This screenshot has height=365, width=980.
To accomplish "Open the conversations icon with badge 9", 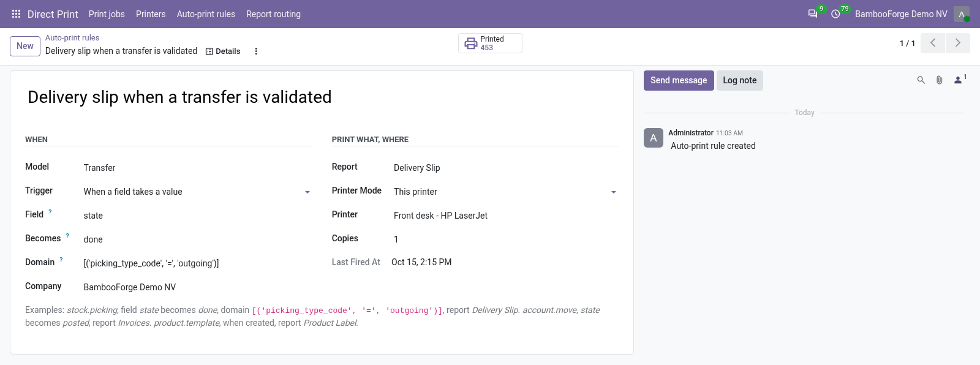I will click(x=813, y=13).
